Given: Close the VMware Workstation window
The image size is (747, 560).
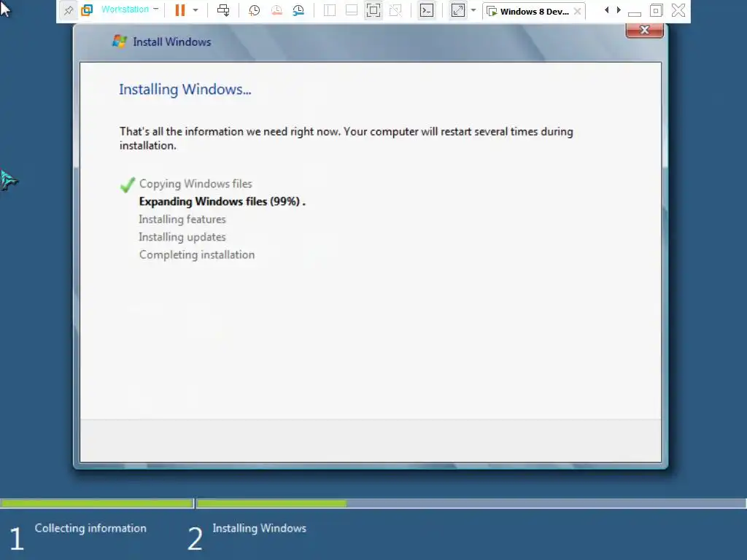Looking at the screenshot, I should 678,10.
